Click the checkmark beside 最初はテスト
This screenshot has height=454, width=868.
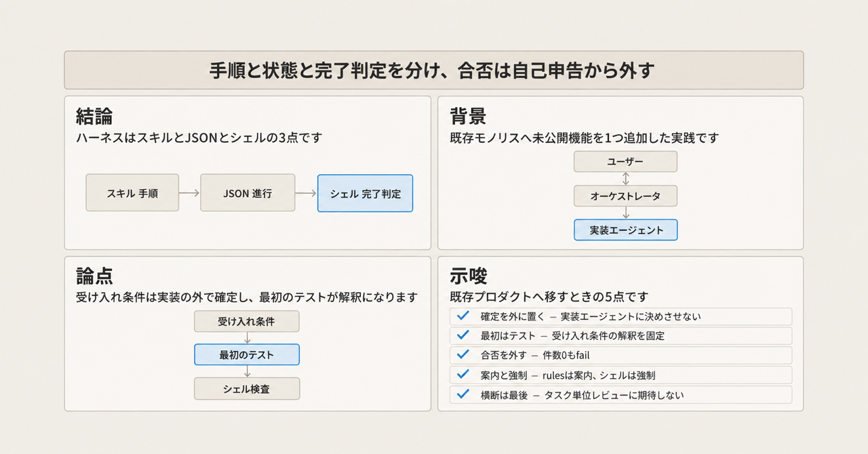click(x=464, y=335)
